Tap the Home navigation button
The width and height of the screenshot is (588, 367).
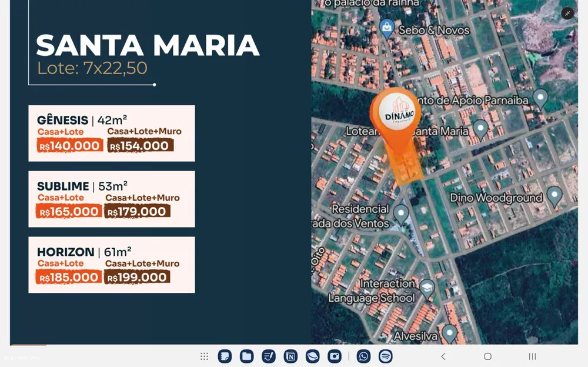[487, 356]
